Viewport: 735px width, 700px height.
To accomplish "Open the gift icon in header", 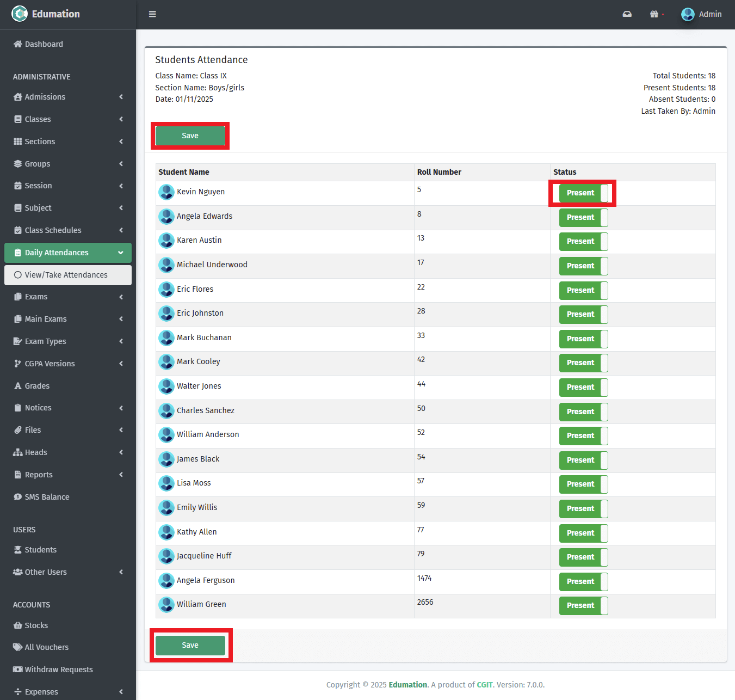I will (654, 14).
